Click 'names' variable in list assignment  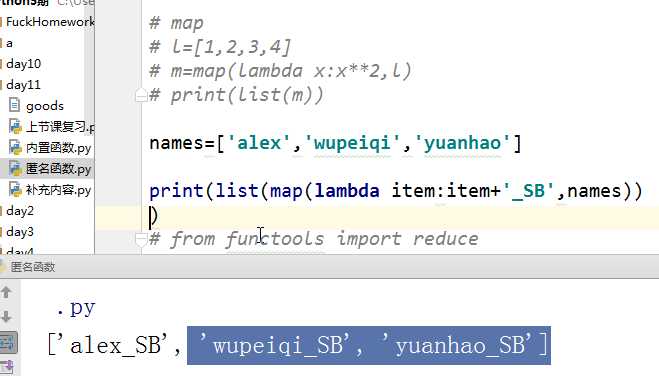coord(177,143)
